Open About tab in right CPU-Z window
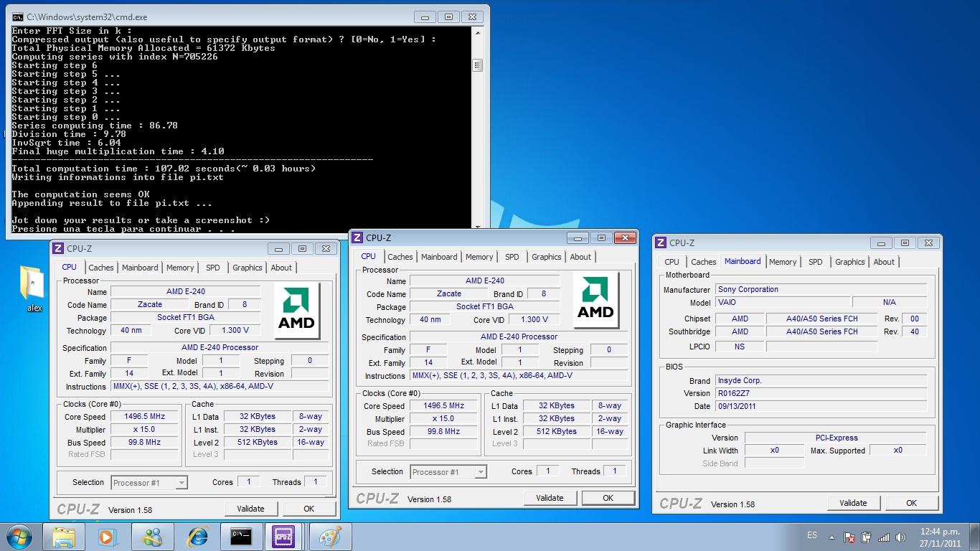The width and height of the screenshot is (980, 551). (x=884, y=262)
